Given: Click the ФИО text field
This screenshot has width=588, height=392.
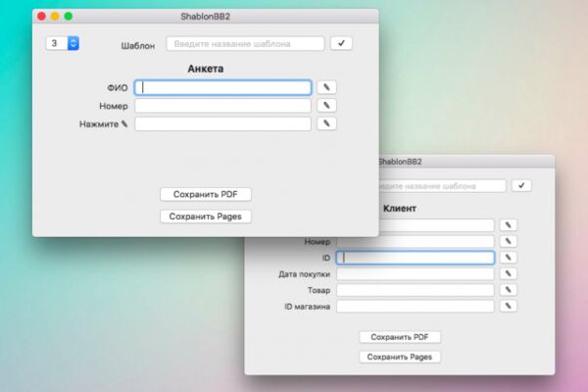Looking at the screenshot, I should click(x=223, y=87).
